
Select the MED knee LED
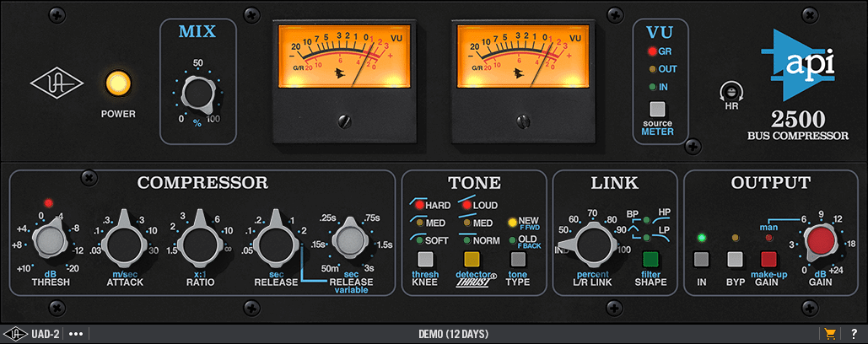pyautogui.click(x=419, y=223)
